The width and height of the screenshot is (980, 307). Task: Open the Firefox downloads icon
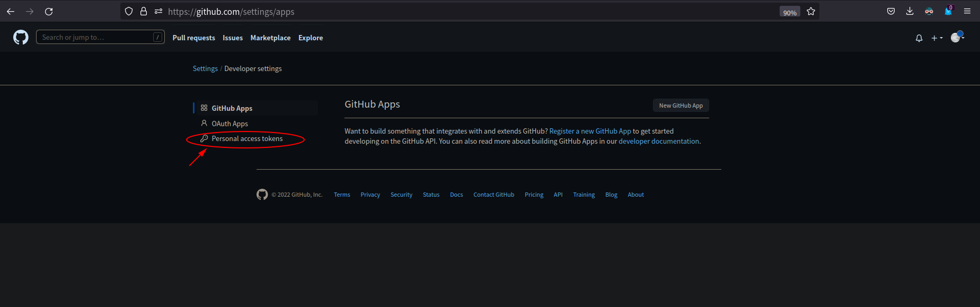click(x=910, y=11)
